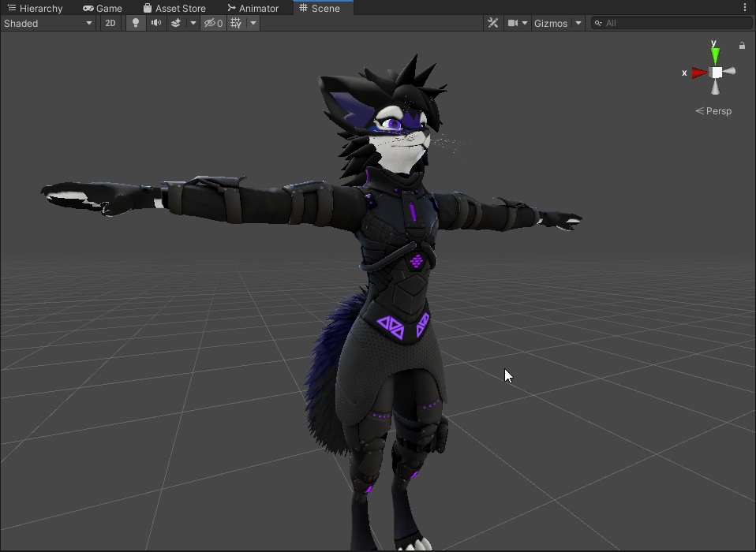Toggle 2D view mode
756x552 pixels.
point(110,23)
